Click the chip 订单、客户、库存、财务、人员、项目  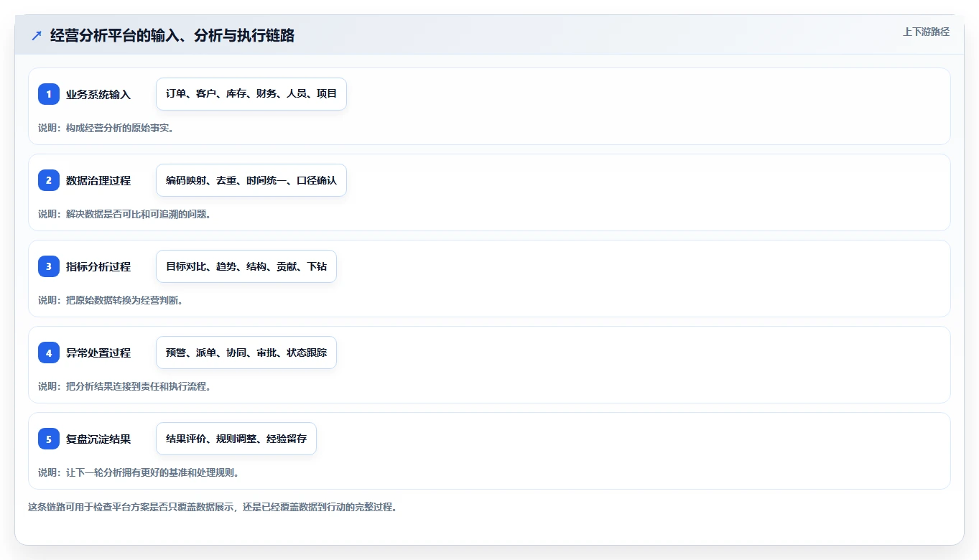(x=251, y=94)
